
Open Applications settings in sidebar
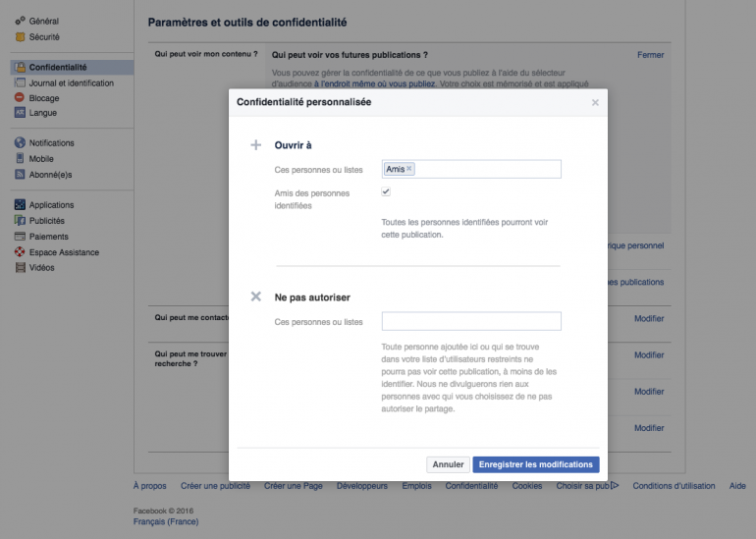[51, 205]
